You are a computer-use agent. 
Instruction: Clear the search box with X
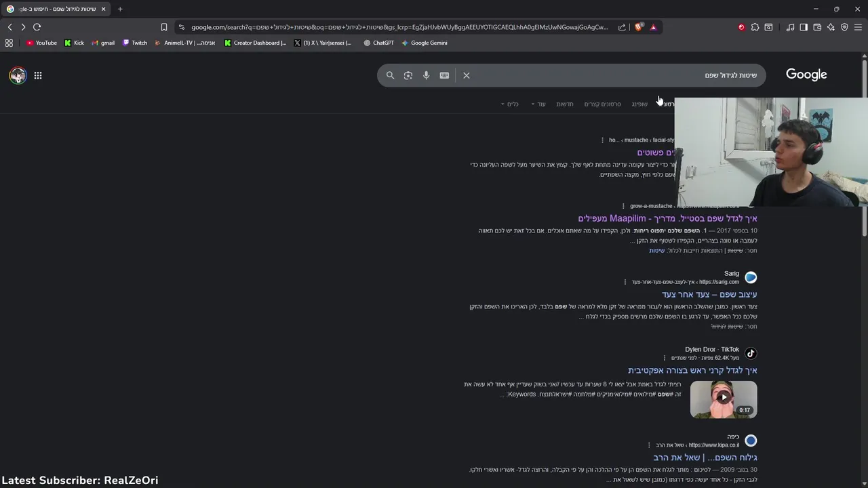tap(467, 75)
